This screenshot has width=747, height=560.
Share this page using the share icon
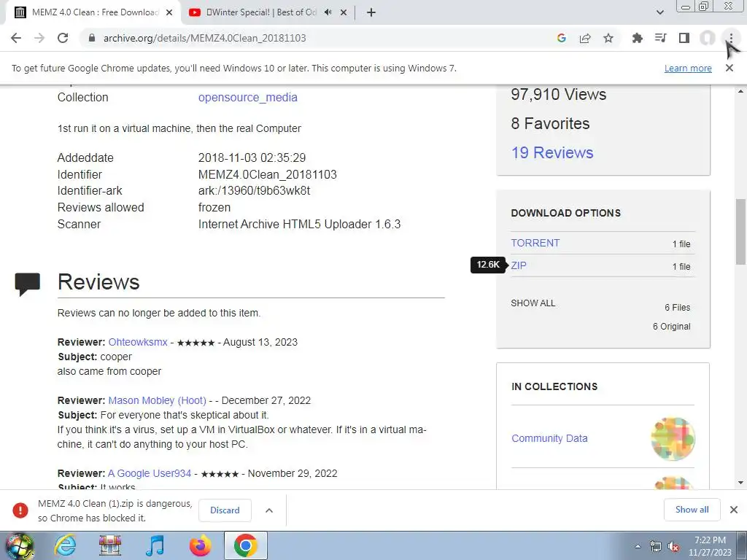tap(585, 38)
